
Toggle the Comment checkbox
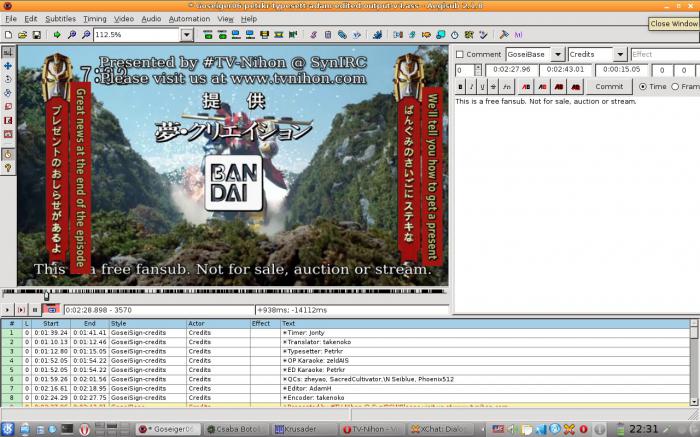tap(459, 54)
